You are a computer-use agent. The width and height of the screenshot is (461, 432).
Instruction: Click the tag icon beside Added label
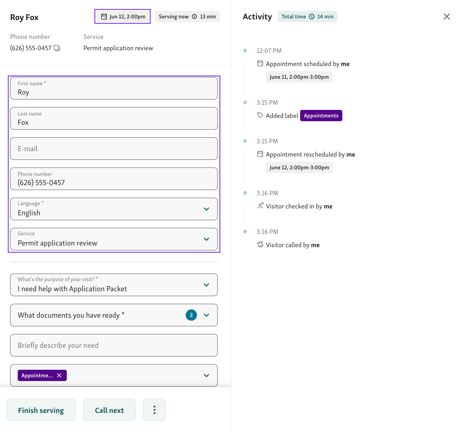[x=260, y=115]
